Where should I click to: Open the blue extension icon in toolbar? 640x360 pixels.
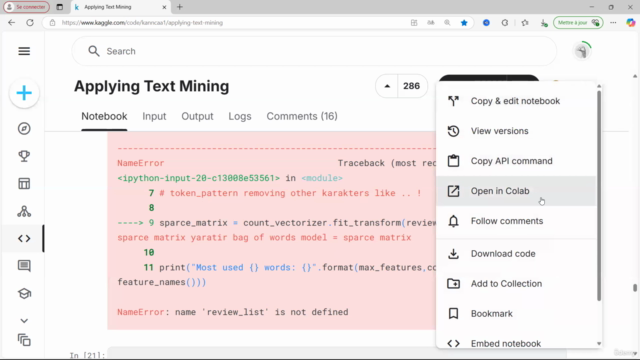tap(486, 23)
